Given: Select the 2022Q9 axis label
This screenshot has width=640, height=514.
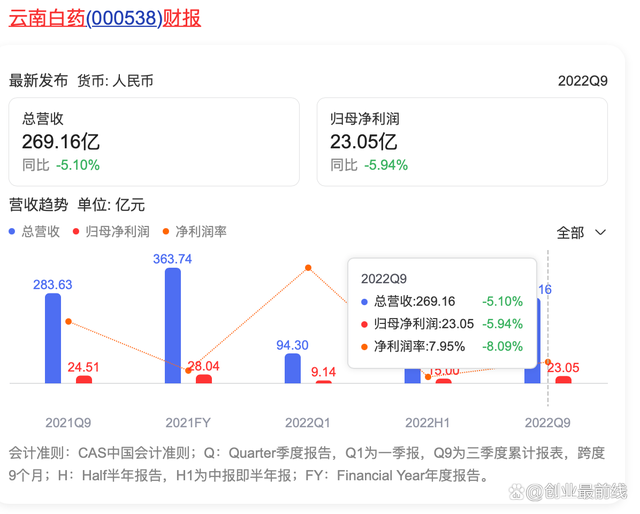Looking at the screenshot, I should pos(547,423).
